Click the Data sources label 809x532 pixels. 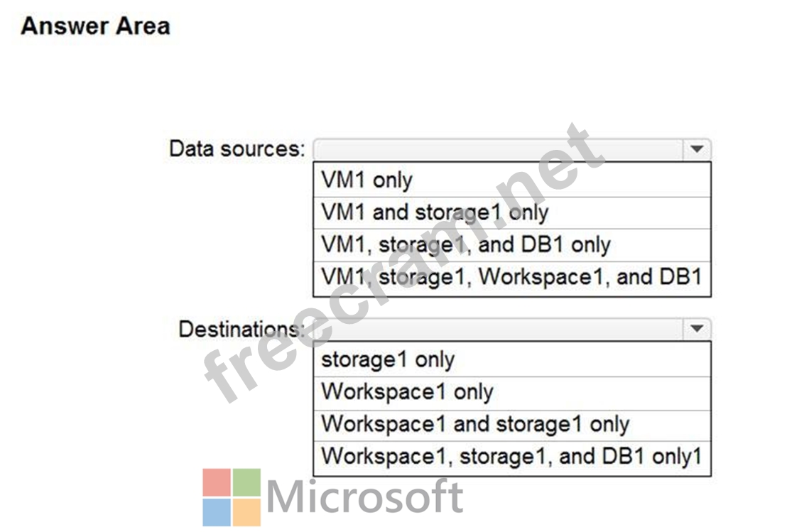click(237, 148)
